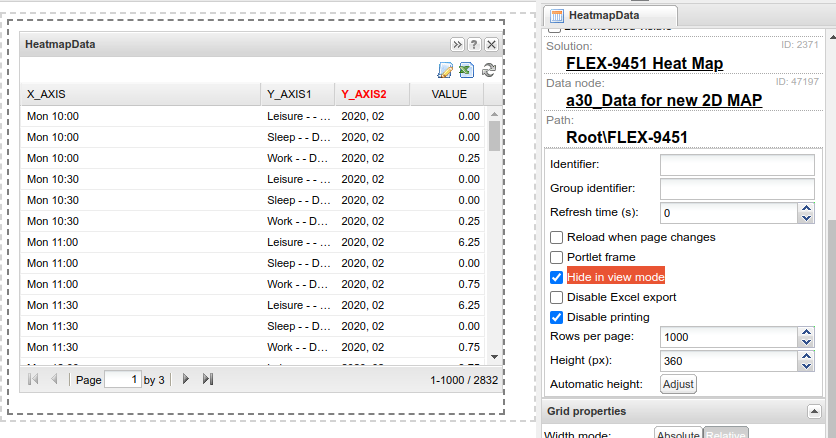Refresh the grid data icon
Image resolution: width=836 pixels, height=438 pixels.
pyautogui.click(x=488, y=70)
